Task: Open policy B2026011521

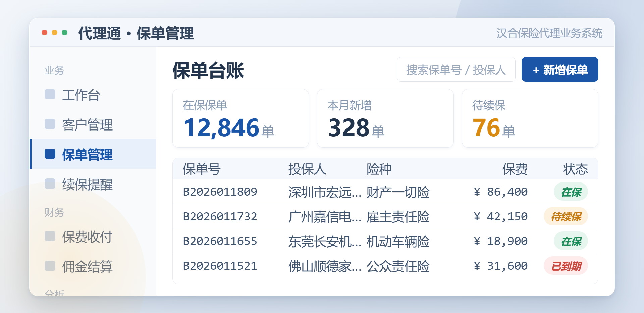Action: coord(220,266)
